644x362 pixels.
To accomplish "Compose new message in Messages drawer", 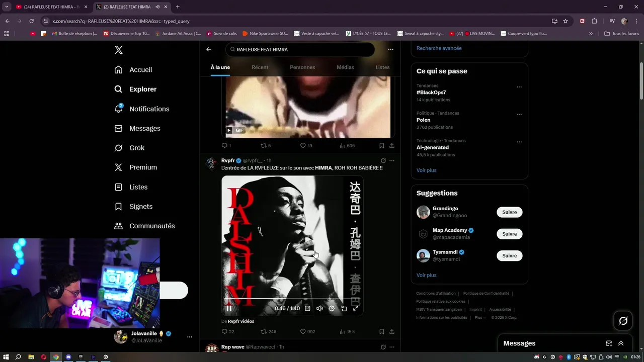I will (x=609, y=343).
